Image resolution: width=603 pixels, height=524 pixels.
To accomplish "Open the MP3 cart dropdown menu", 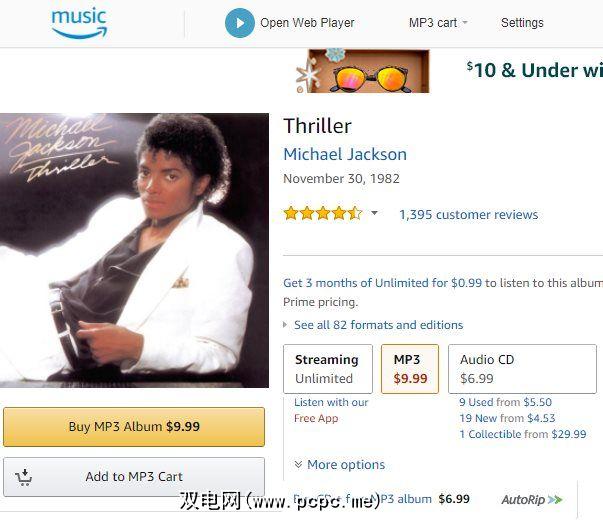I will pos(438,23).
